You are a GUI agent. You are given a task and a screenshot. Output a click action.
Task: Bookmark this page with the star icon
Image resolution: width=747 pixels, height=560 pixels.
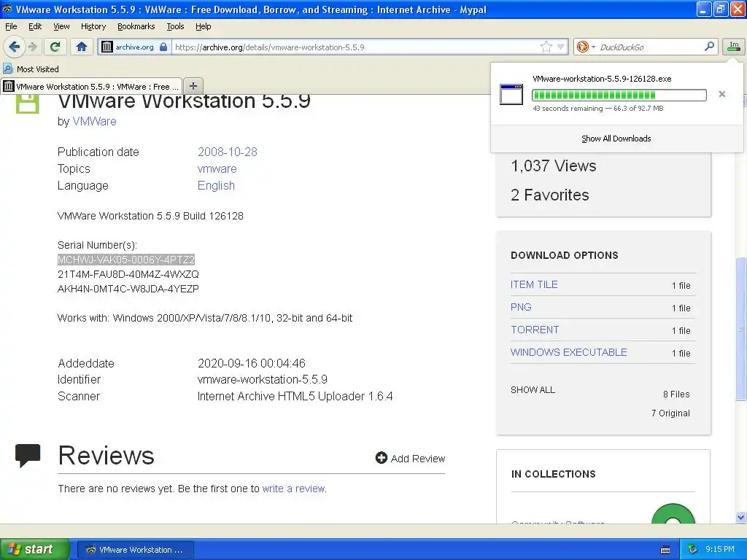pos(546,47)
